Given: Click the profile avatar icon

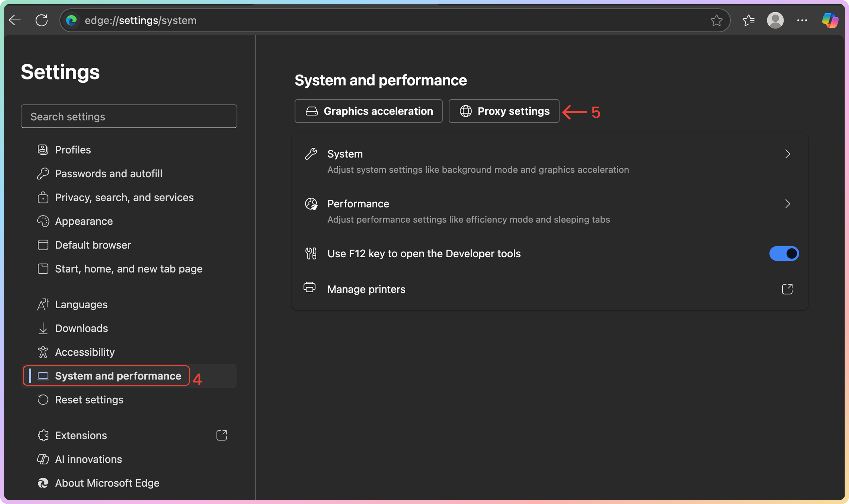Looking at the screenshot, I should click(775, 20).
